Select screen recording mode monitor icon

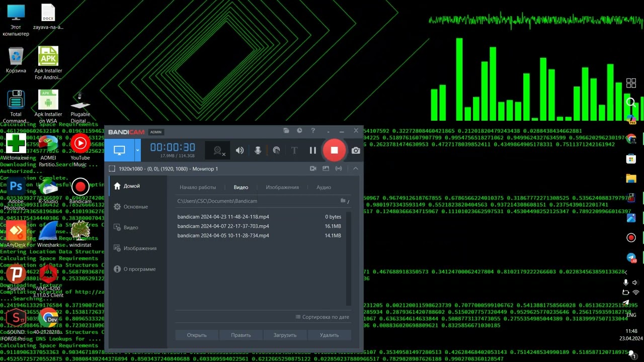point(119,150)
